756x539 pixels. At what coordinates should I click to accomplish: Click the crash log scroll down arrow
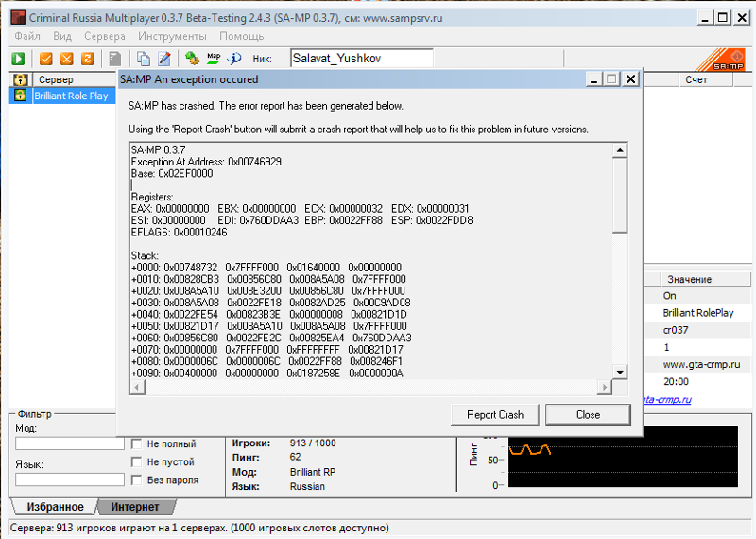tap(620, 372)
